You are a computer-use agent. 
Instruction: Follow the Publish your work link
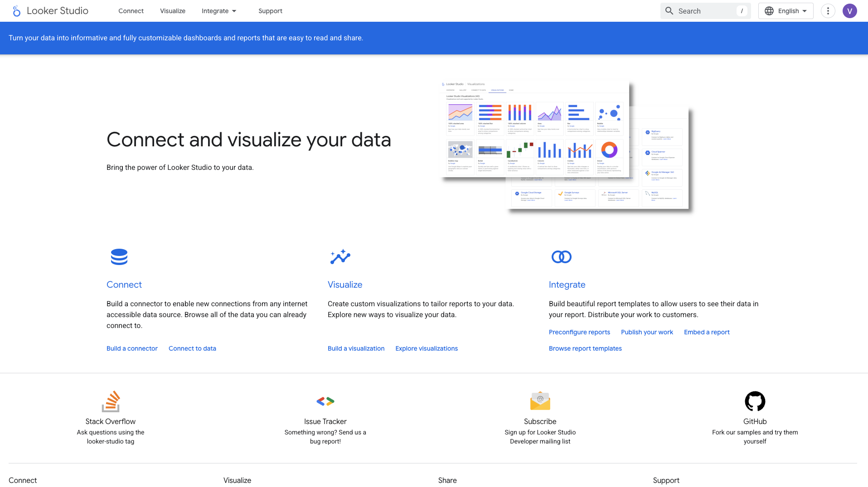pyautogui.click(x=647, y=332)
